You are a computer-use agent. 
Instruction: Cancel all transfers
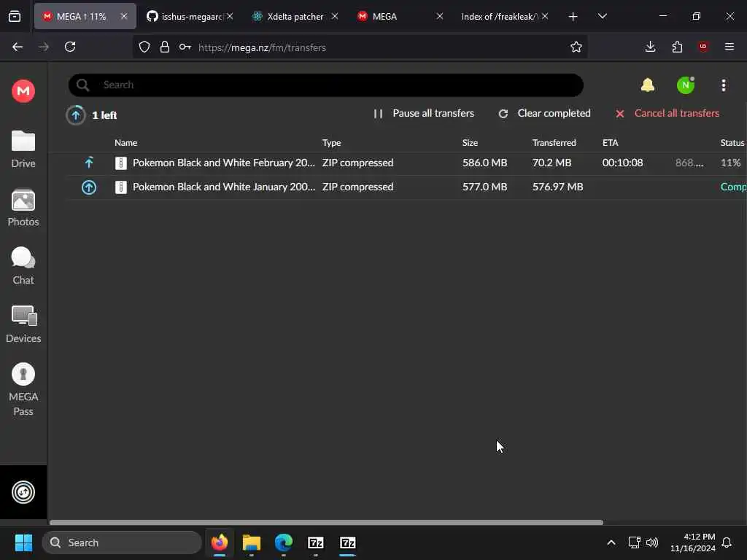click(x=667, y=113)
